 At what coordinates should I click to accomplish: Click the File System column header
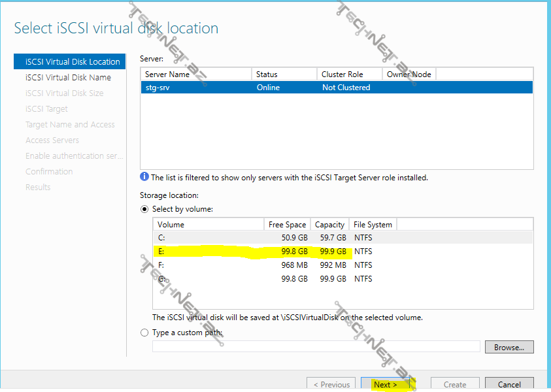pos(373,225)
